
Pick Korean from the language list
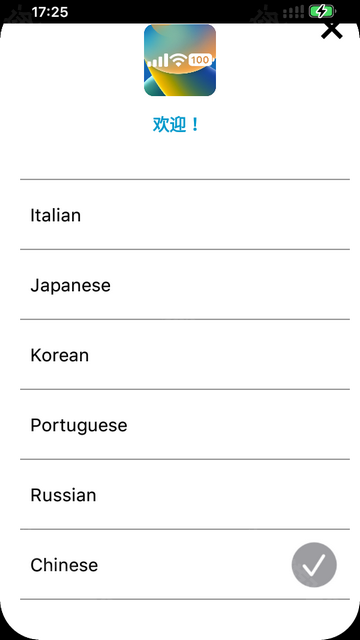tap(185, 355)
